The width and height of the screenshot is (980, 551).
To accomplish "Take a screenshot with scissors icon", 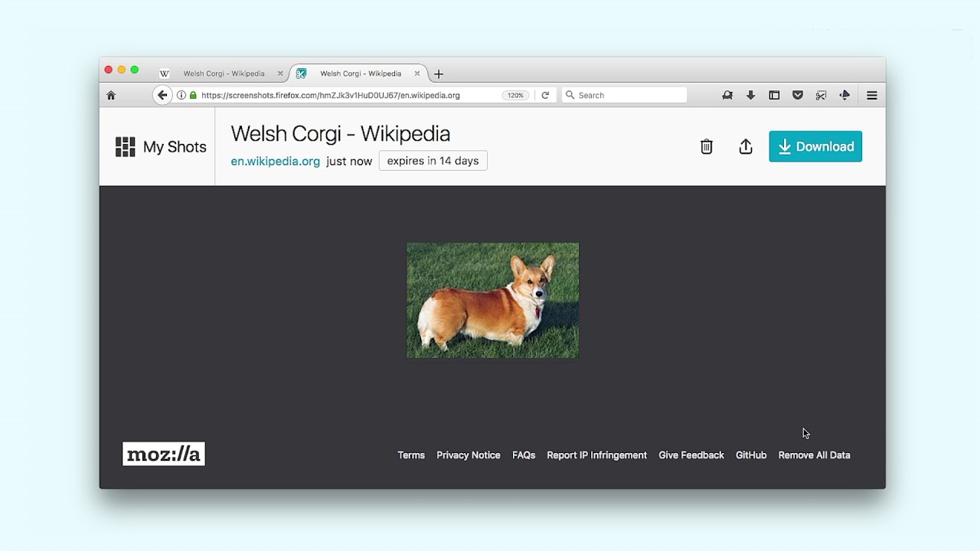I will [821, 96].
